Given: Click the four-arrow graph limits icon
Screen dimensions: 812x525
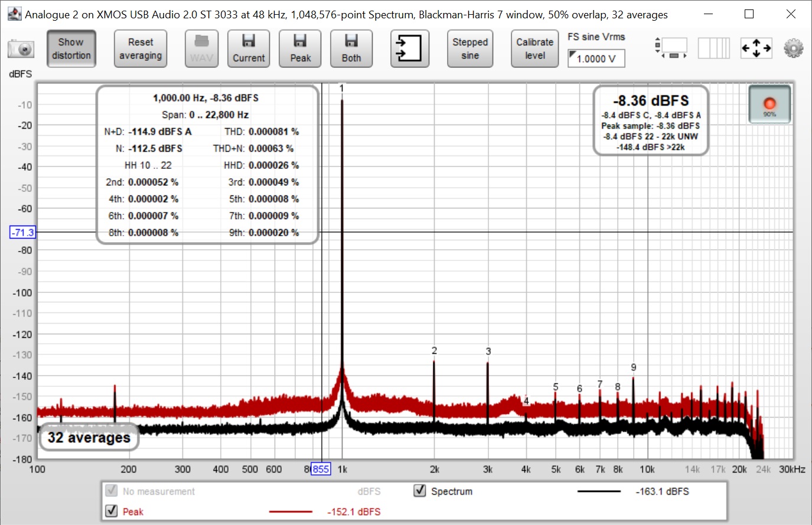Looking at the screenshot, I should (x=756, y=48).
